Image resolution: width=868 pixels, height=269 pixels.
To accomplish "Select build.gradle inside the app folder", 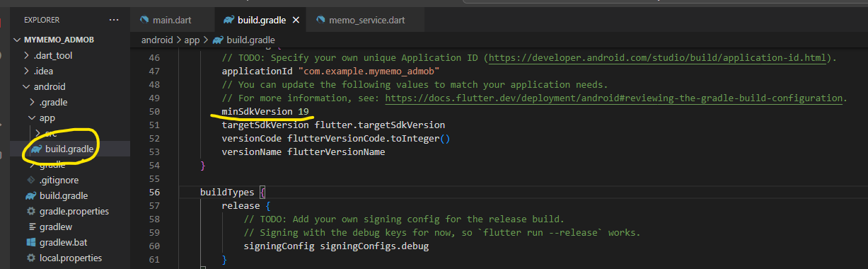I will tap(69, 149).
